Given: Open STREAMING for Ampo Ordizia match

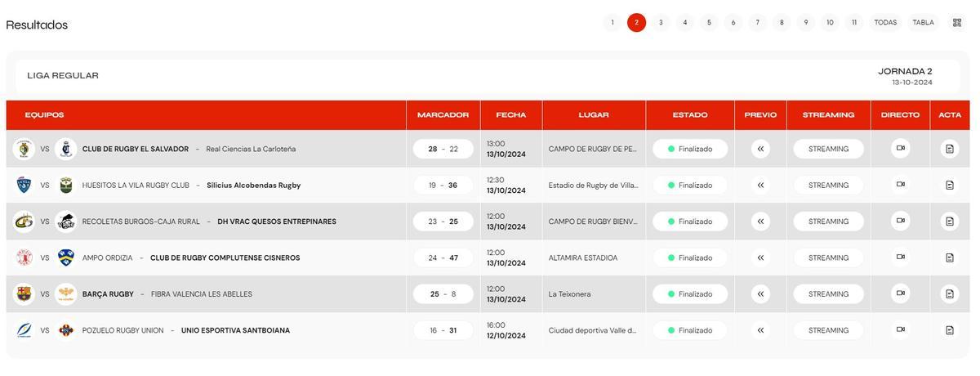Looking at the screenshot, I should tap(828, 257).
